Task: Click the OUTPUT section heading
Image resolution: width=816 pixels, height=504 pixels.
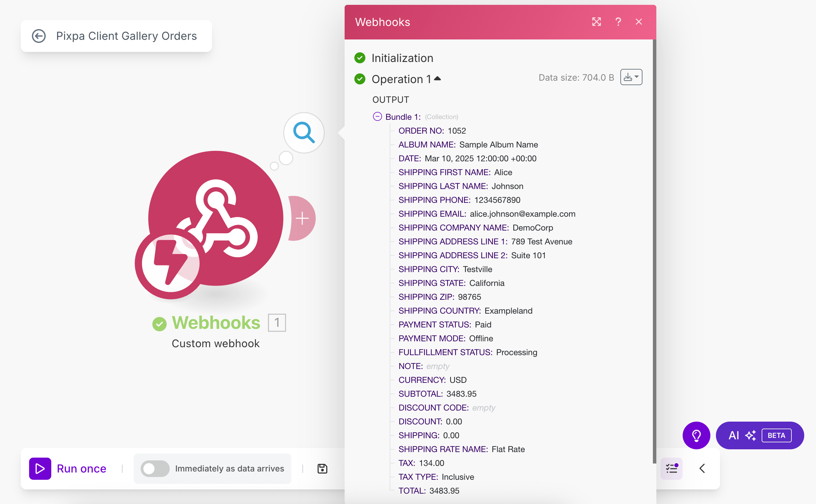Action: point(391,100)
